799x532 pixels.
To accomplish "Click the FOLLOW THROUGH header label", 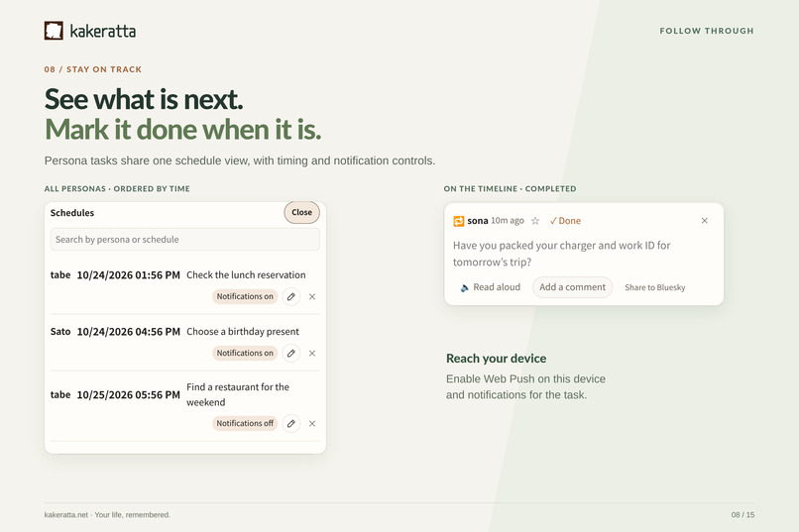I will click(706, 31).
